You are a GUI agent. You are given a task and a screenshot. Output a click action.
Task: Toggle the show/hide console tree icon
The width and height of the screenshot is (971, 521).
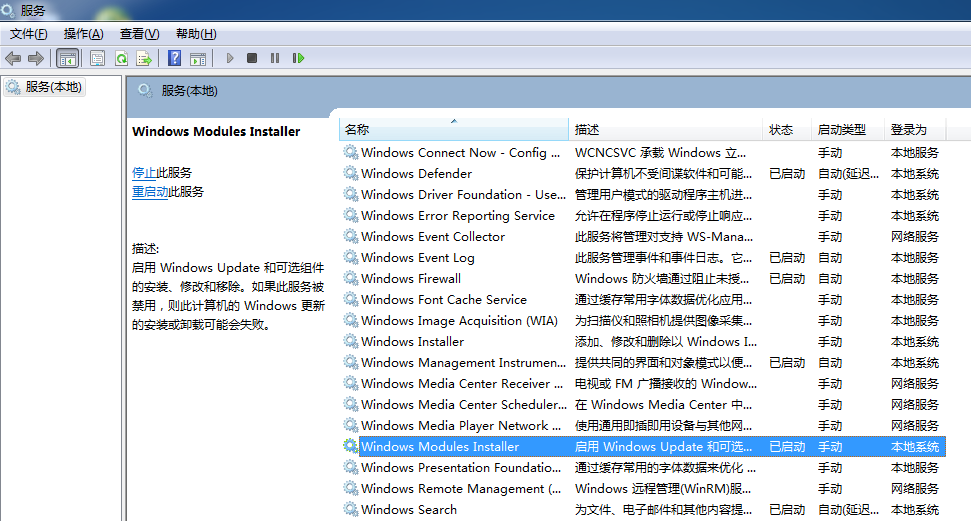(67, 58)
